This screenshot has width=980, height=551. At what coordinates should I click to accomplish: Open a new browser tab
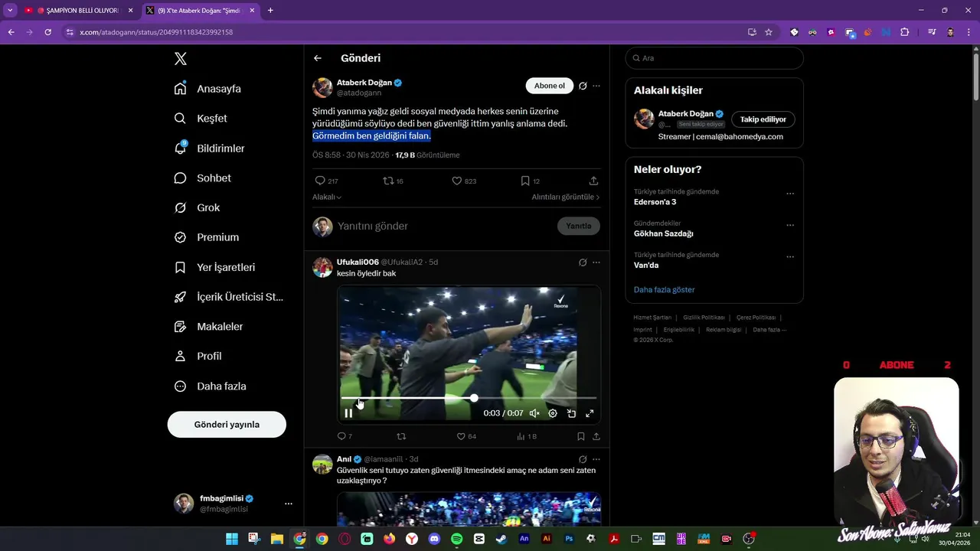point(270,11)
